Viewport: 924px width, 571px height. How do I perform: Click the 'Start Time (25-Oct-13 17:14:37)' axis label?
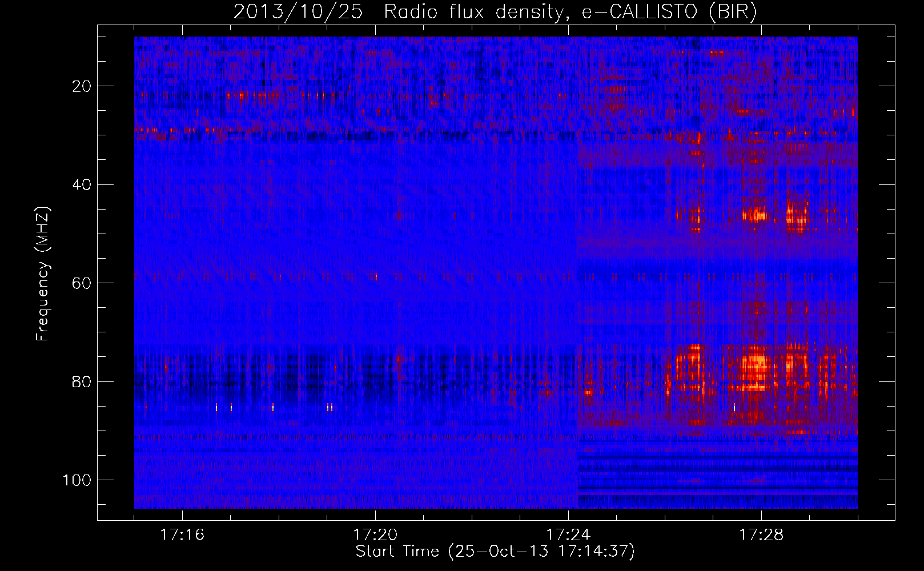[x=495, y=552]
